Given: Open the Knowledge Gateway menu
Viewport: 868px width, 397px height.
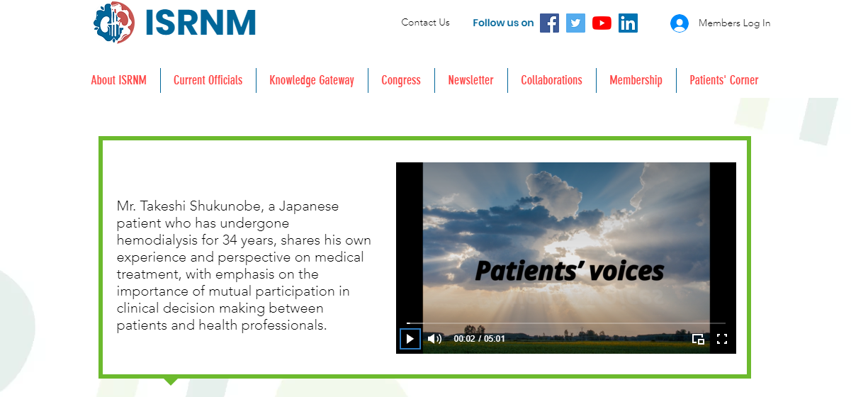Looking at the screenshot, I should pos(312,80).
